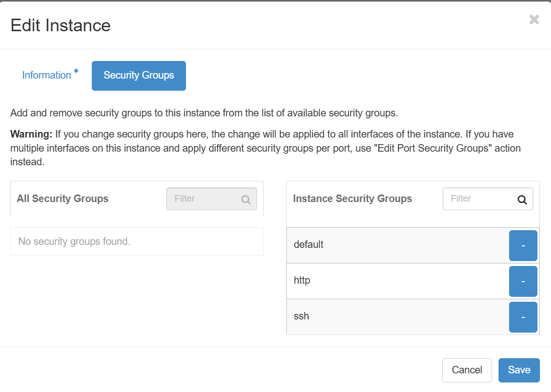Save the instance changes

coord(519,370)
